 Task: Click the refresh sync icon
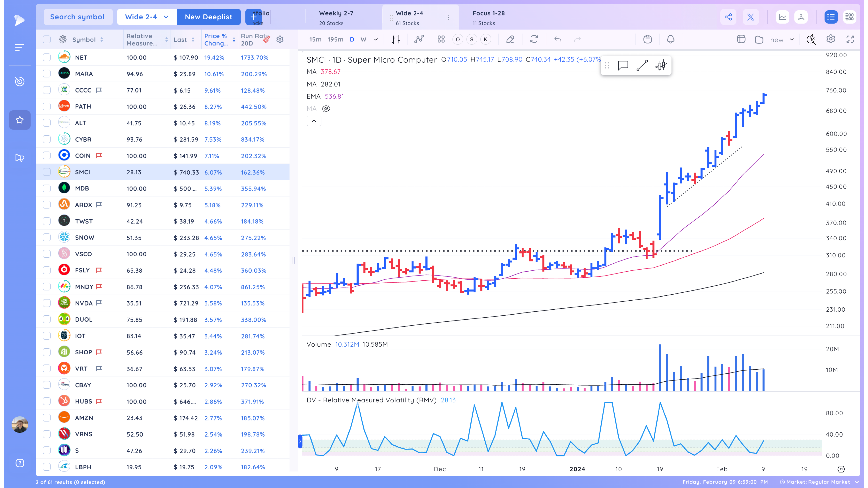[x=534, y=39]
